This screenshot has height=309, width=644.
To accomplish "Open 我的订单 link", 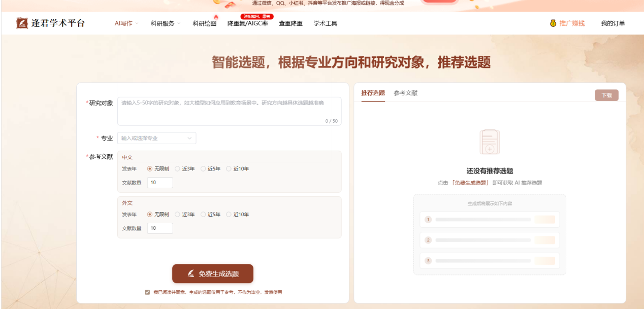I will 613,23.
